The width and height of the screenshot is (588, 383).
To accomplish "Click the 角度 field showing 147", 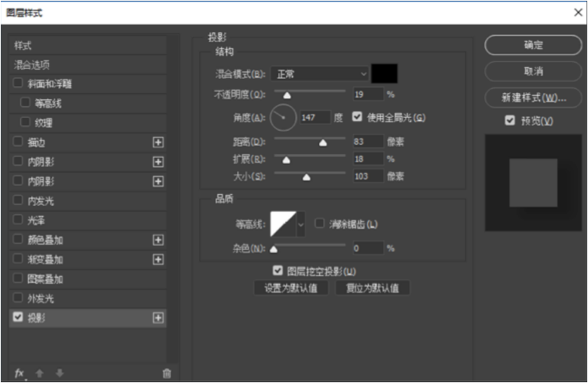I will coord(316,118).
